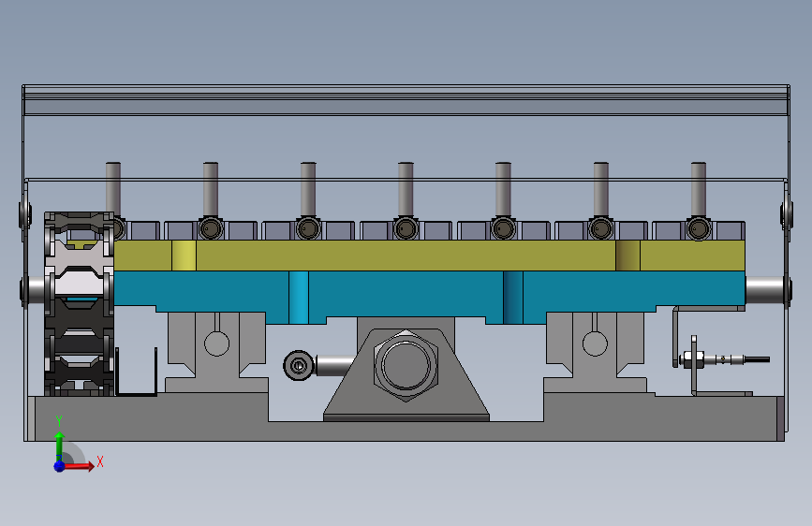This screenshot has width=812, height=526.
Task: Select the right linear guide bearing block
Action: click(x=595, y=344)
